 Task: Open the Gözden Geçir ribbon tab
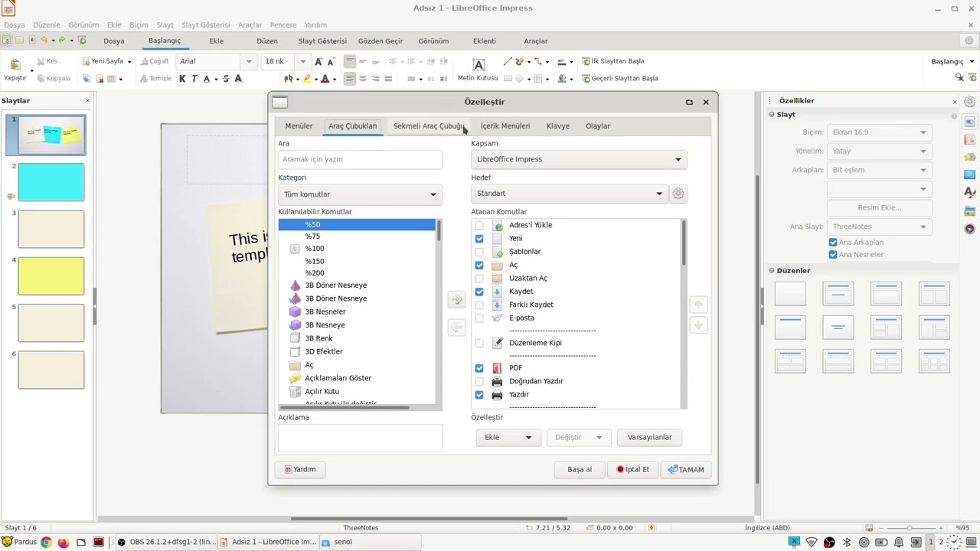click(x=381, y=41)
